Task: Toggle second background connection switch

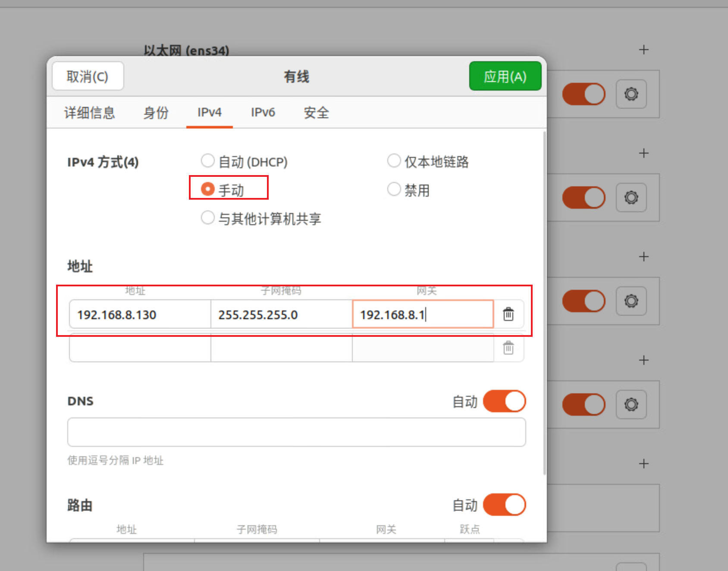Action: pyautogui.click(x=584, y=198)
